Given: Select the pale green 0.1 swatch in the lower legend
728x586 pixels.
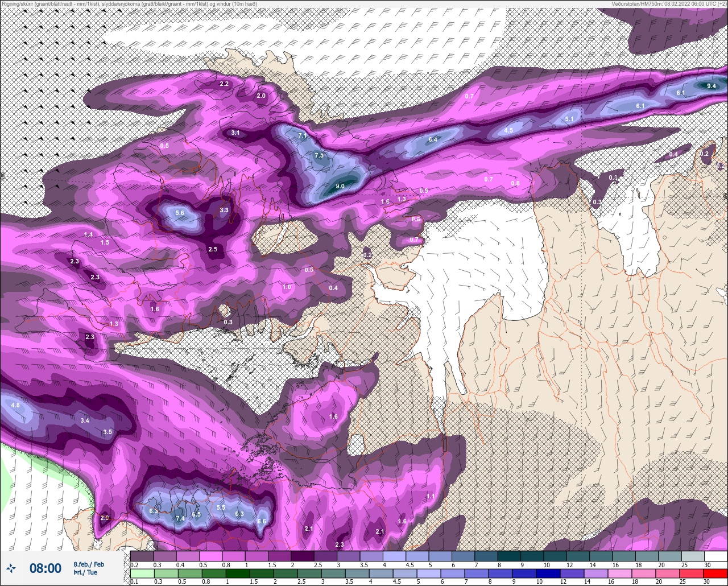Looking at the screenshot, I should (142, 573).
